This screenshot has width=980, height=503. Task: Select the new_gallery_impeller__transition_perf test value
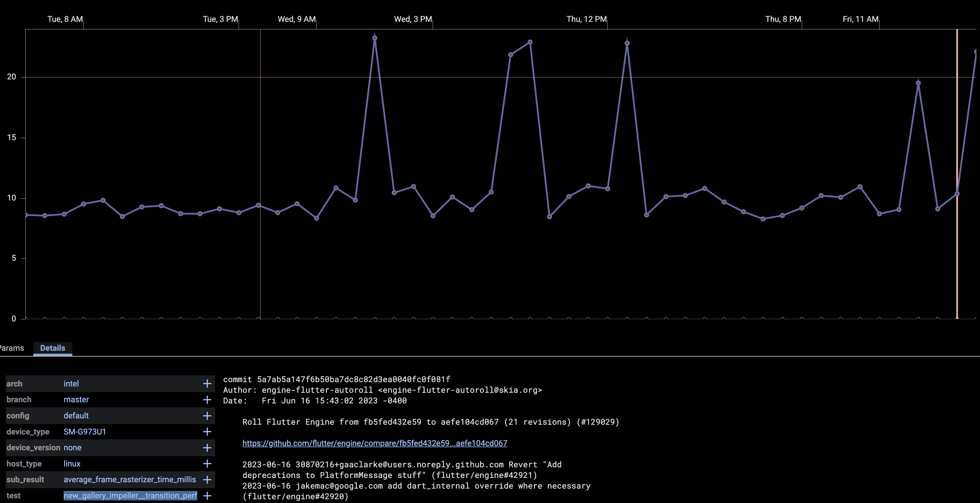pyautogui.click(x=130, y=496)
